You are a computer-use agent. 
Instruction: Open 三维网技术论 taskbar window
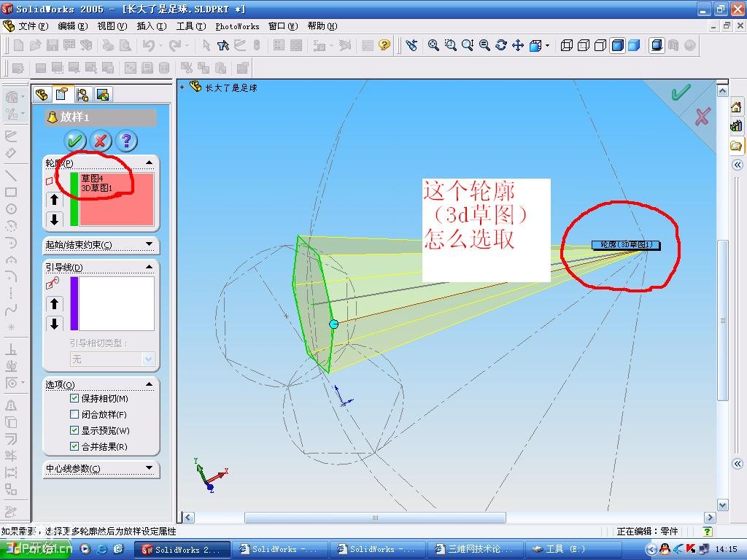(x=475, y=549)
